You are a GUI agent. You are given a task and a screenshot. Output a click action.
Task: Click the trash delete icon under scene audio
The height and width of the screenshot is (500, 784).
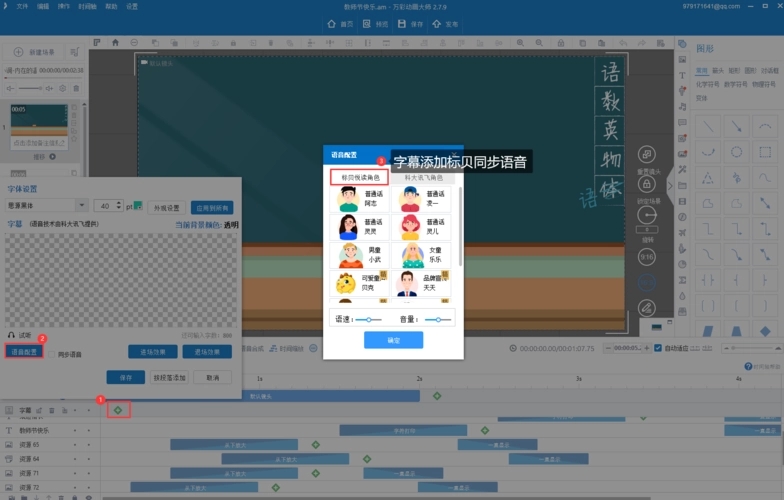tap(76, 88)
